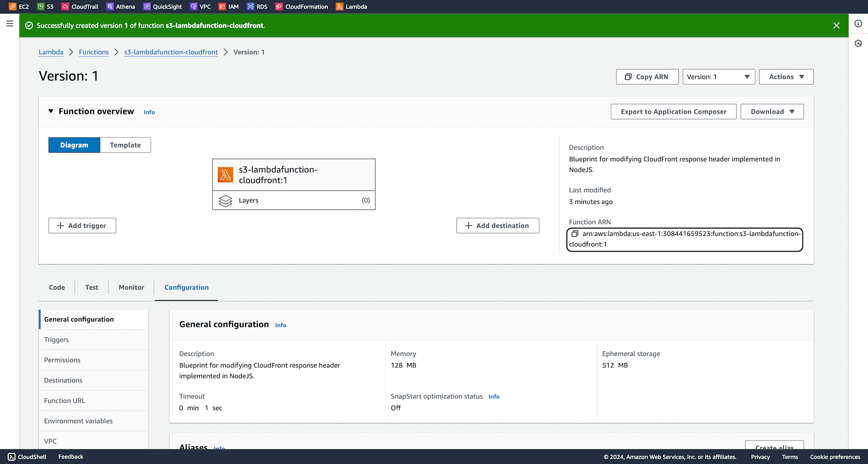The width and height of the screenshot is (868, 464).
Task: Open Destinations in the side menu
Action: pos(94,380)
